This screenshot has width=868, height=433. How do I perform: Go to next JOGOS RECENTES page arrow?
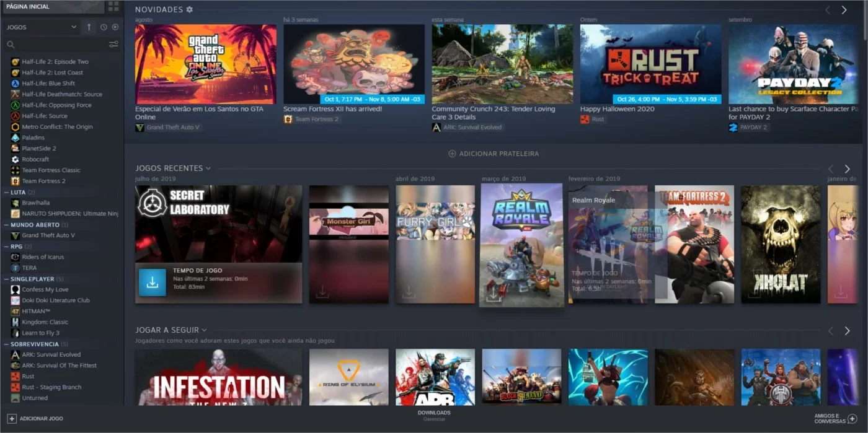[847, 168]
